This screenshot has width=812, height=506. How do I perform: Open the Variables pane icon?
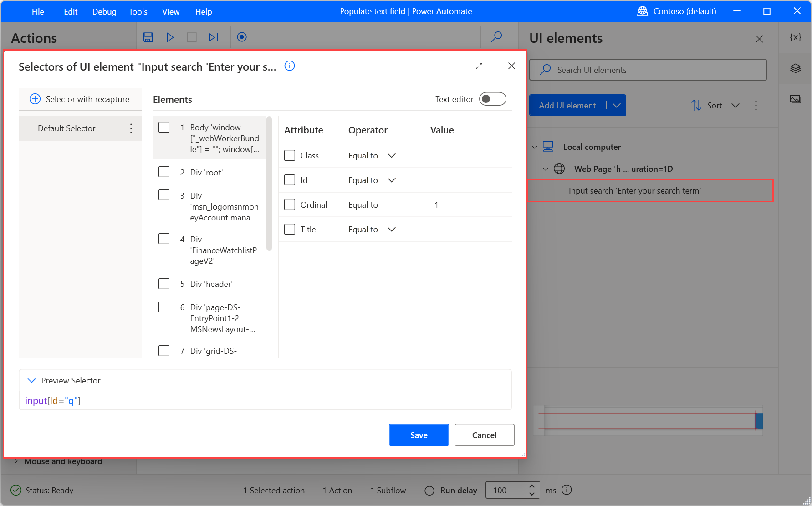[x=795, y=37]
